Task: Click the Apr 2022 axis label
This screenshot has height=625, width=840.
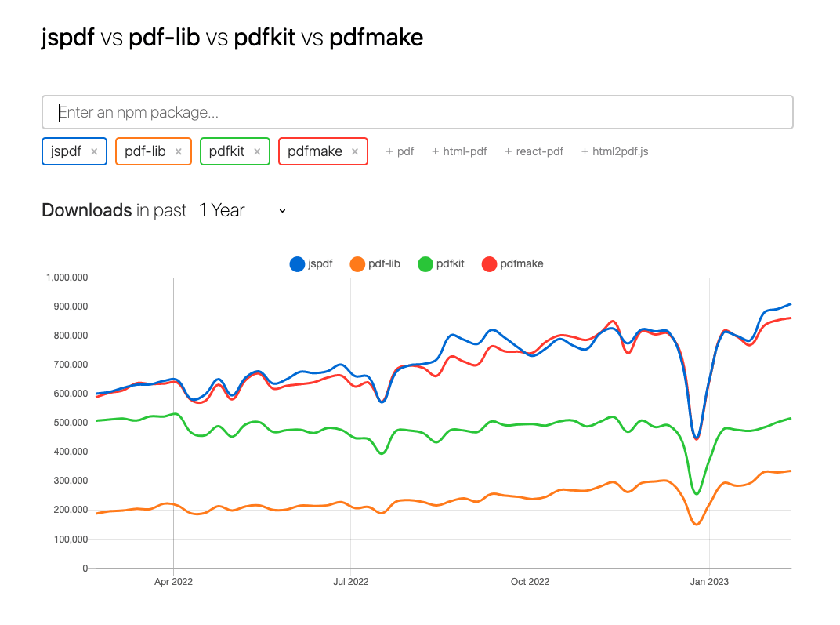Action: [x=173, y=582]
